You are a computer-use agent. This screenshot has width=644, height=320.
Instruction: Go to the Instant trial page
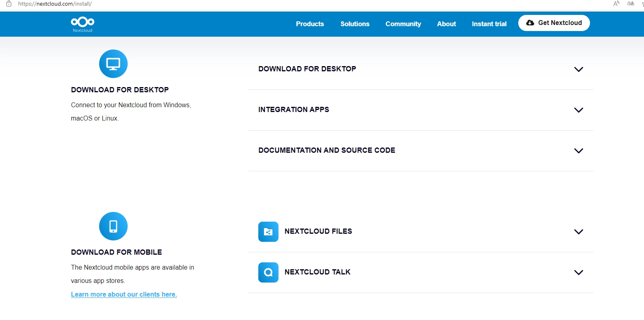point(489,24)
